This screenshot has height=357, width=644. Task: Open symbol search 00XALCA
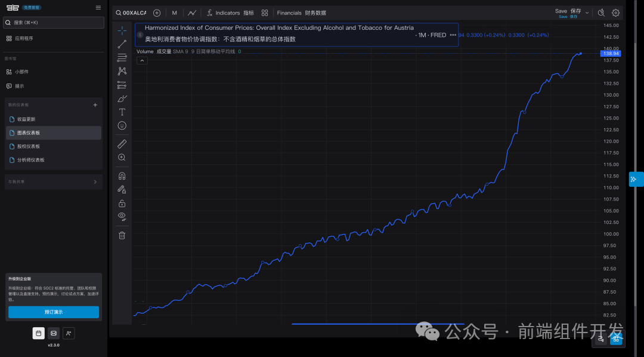click(131, 13)
